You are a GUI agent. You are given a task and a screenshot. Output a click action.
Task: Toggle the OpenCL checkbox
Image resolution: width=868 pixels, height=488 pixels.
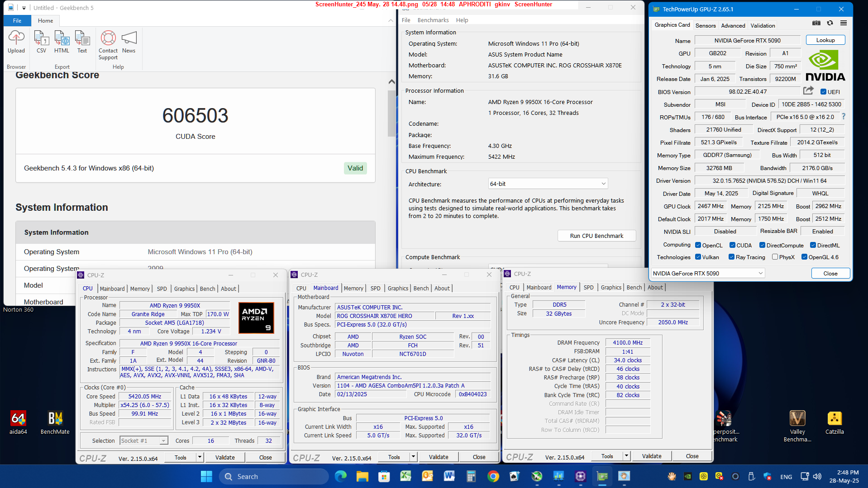pyautogui.click(x=698, y=245)
